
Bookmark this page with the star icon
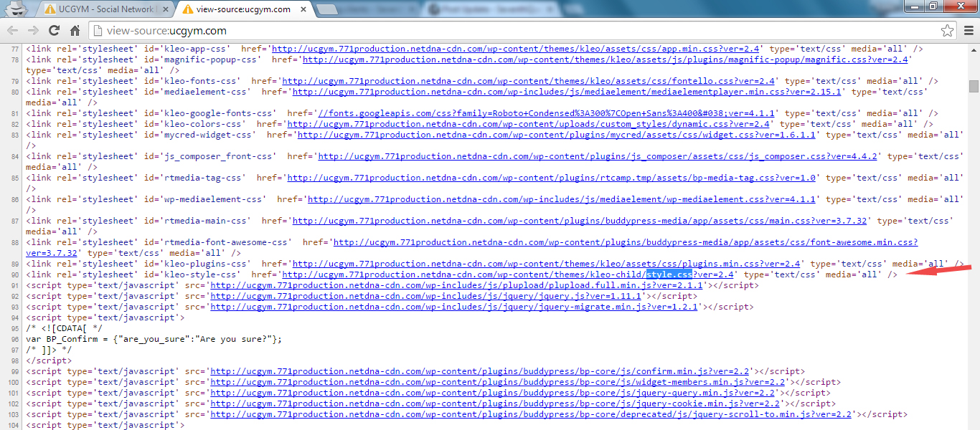(x=947, y=31)
